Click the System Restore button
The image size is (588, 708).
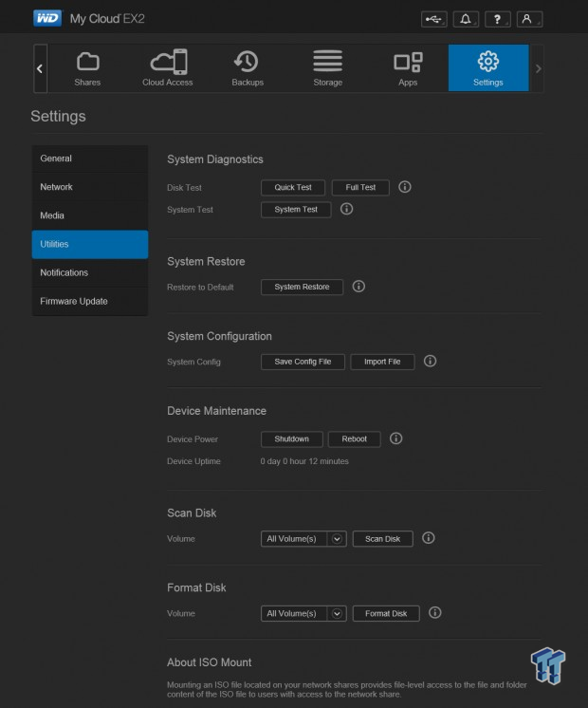[x=302, y=287]
